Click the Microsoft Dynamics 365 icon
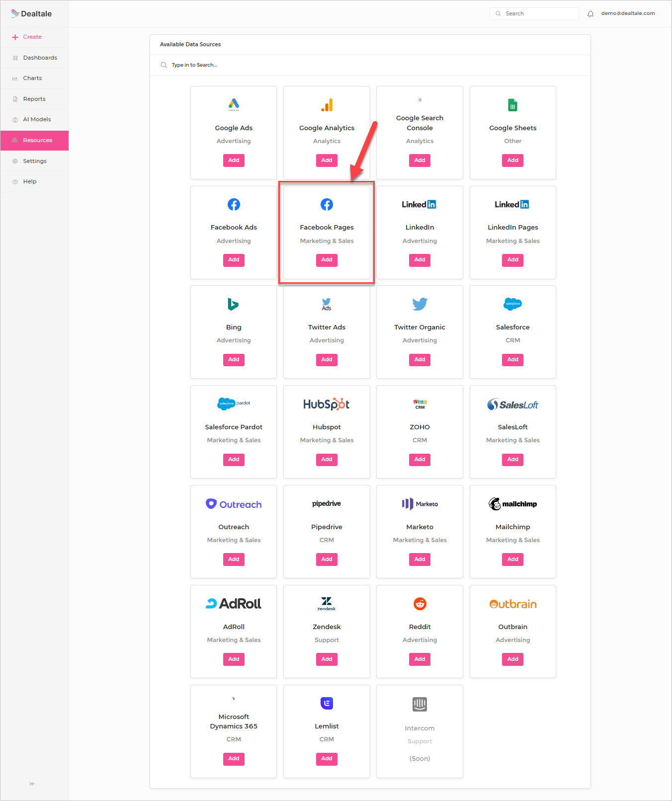The image size is (672, 801). click(234, 699)
